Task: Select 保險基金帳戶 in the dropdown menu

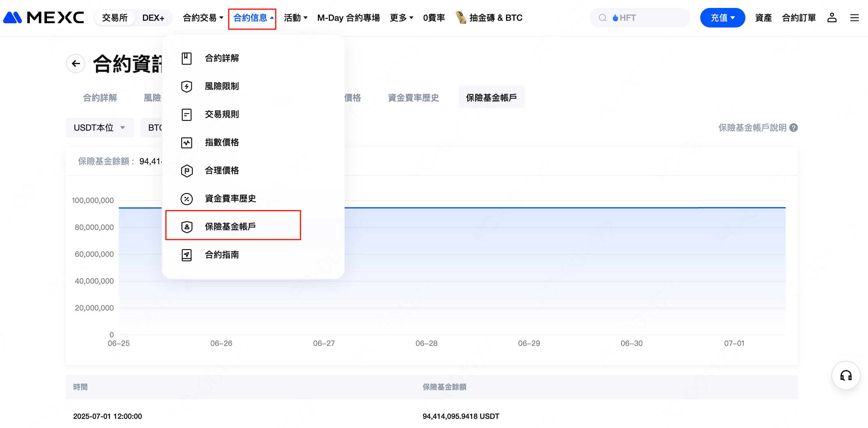Action: pos(230,226)
